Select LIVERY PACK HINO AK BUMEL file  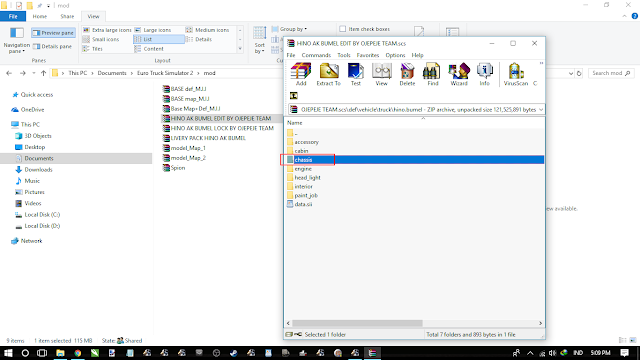click(204, 138)
